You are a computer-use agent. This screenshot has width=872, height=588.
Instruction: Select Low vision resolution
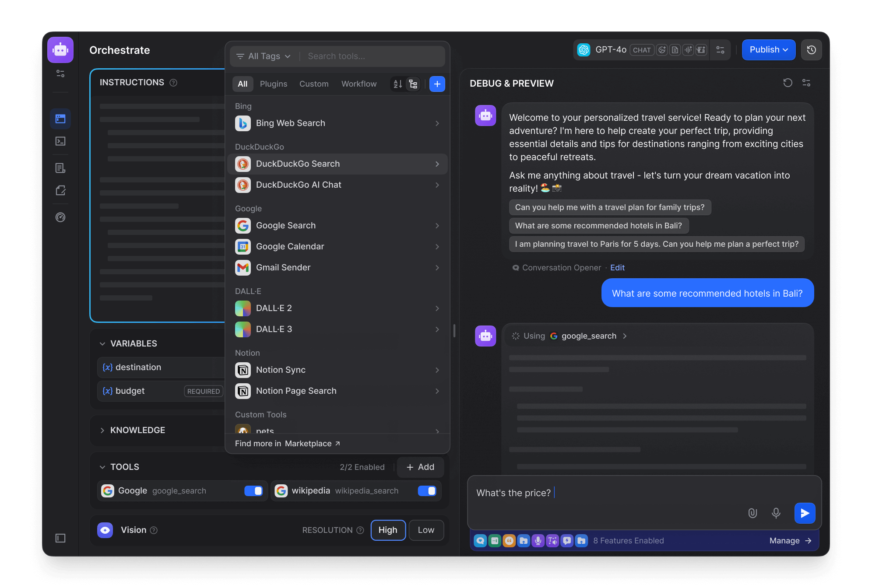point(426,530)
